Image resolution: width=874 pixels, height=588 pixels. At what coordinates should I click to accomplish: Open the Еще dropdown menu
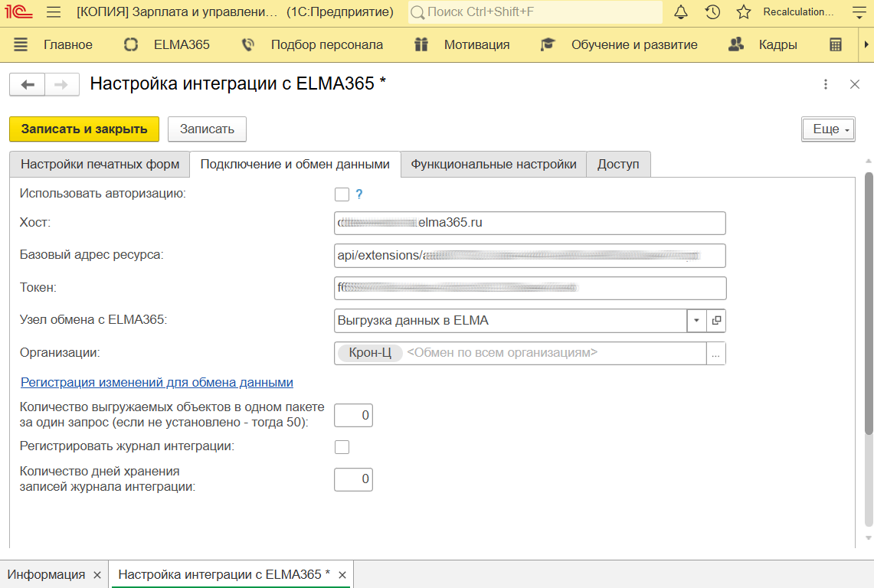pyautogui.click(x=828, y=129)
